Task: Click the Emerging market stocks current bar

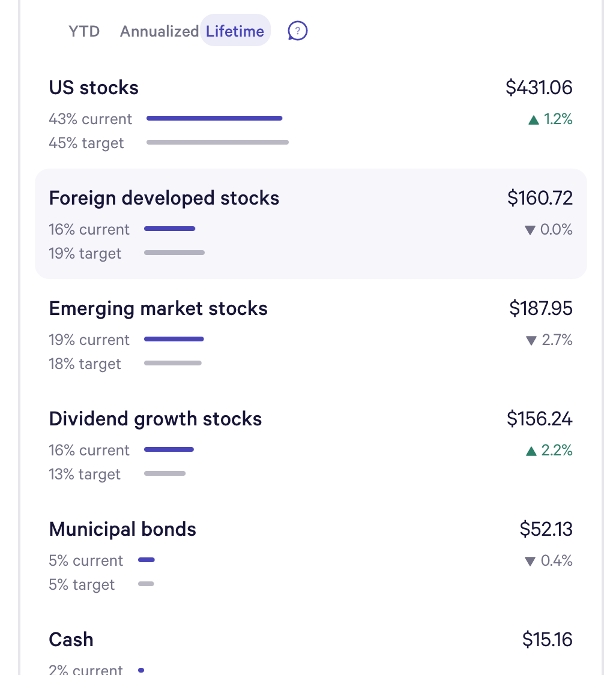Action: click(x=174, y=339)
